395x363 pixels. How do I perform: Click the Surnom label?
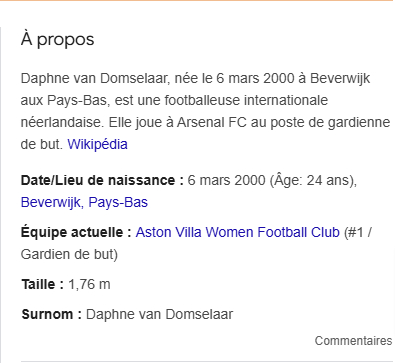coord(51,314)
